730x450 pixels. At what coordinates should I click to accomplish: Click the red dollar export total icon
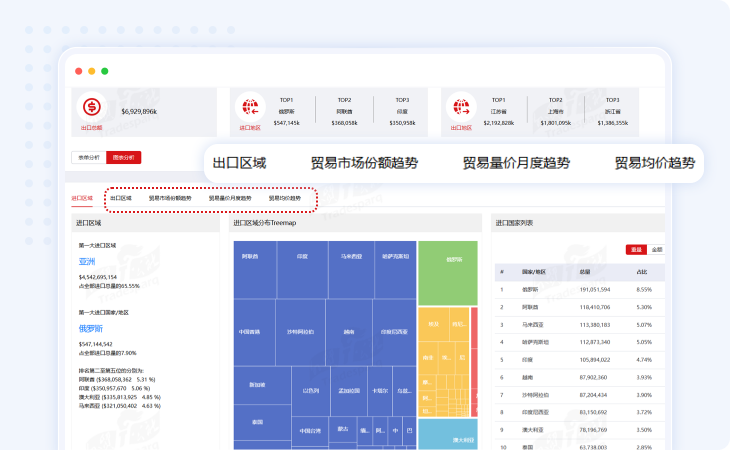pos(92,107)
